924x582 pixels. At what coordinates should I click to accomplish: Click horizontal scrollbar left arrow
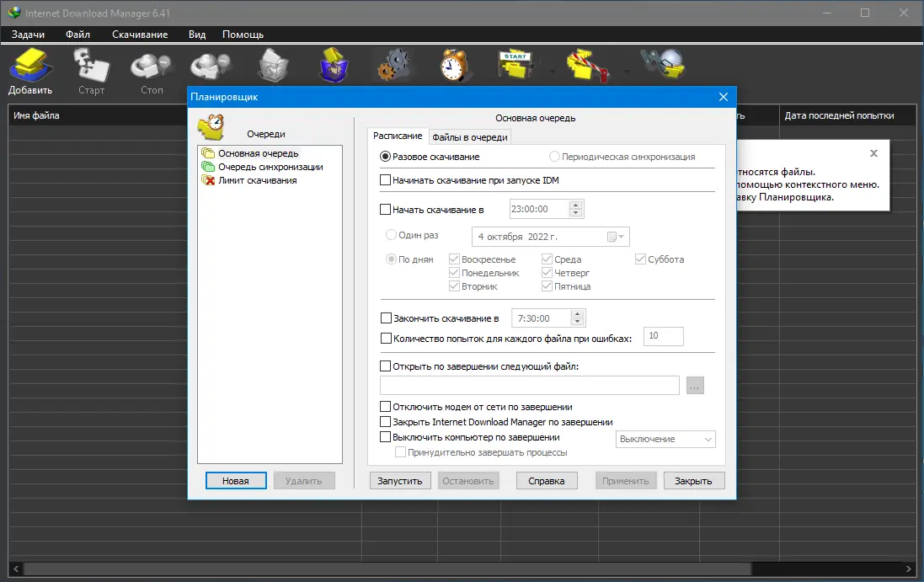pos(16,569)
